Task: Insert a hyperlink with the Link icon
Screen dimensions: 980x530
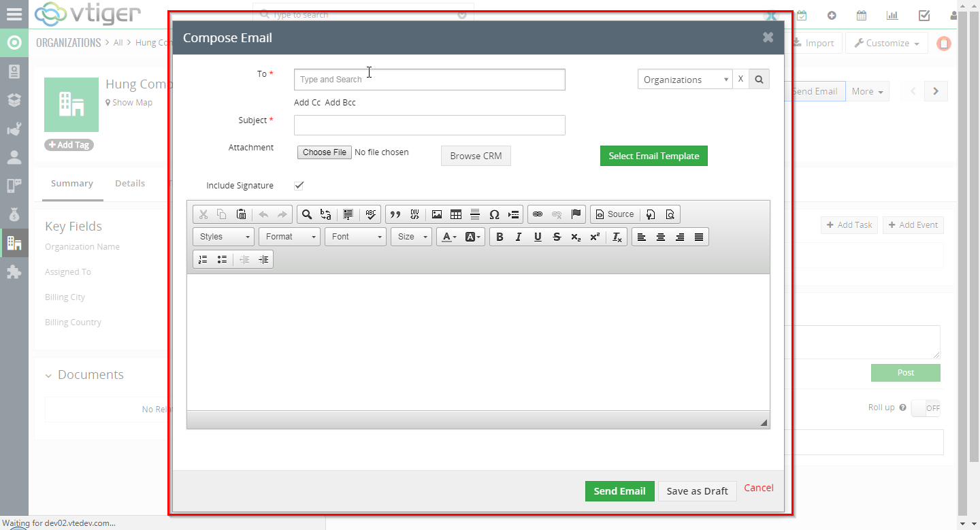Action: (538, 214)
